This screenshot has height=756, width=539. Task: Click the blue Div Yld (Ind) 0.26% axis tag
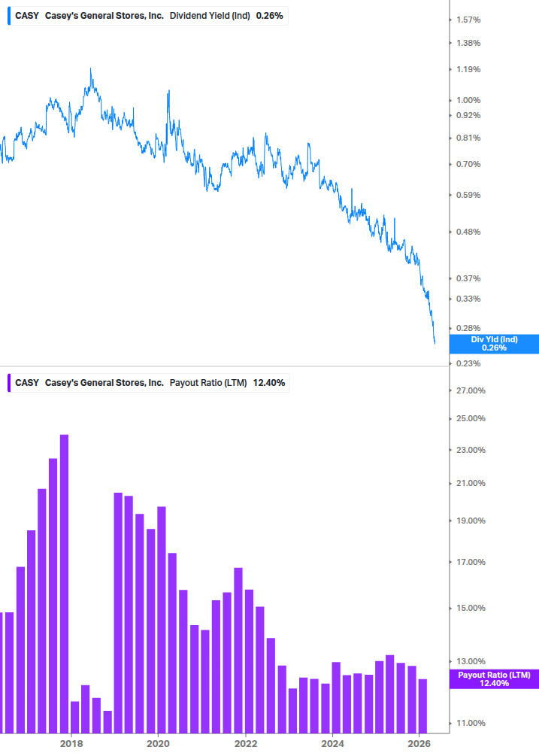pos(494,344)
